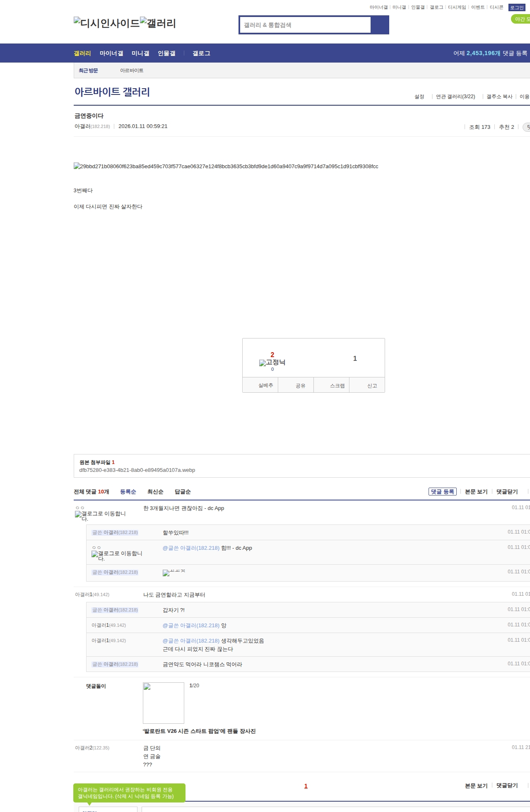Click the comment 한 3개월지나면 괜찮아짐
This screenshot has height=812, width=530.
tap(183, 508)
